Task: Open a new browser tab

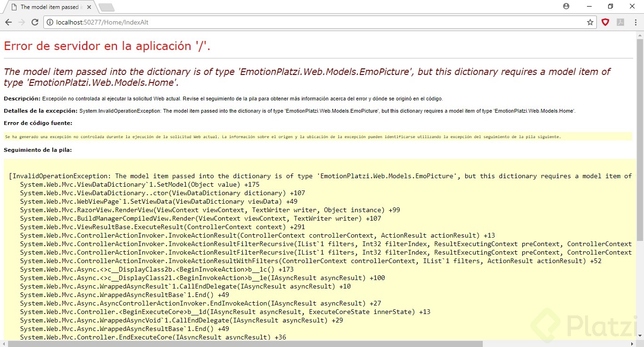Action: 106,7
